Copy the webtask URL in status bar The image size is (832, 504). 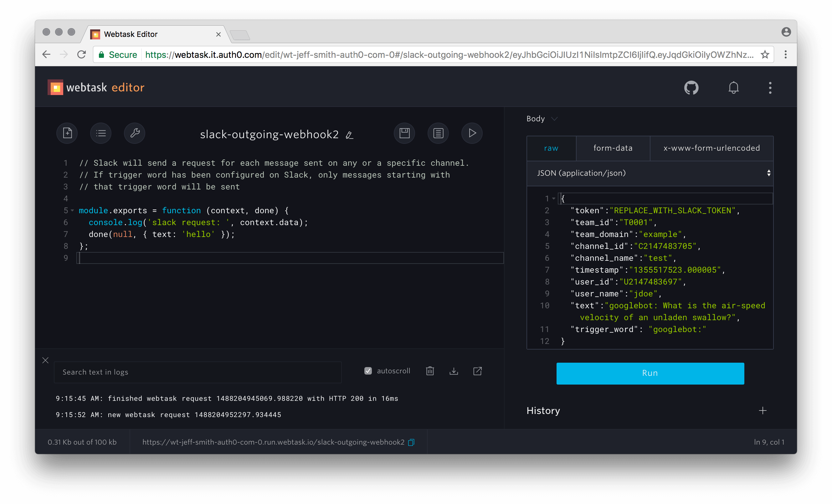[x=411, y=442]
